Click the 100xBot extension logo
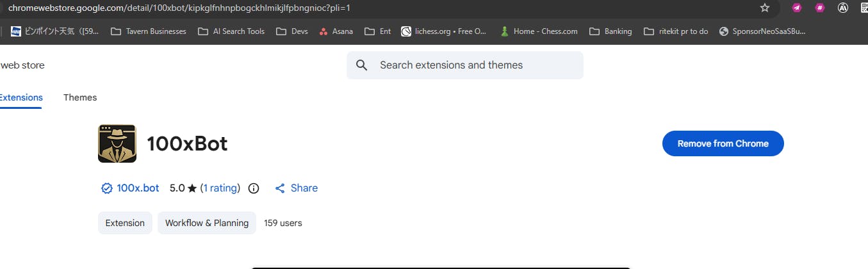This screenshot has height=269, width=868. [117, 143]
